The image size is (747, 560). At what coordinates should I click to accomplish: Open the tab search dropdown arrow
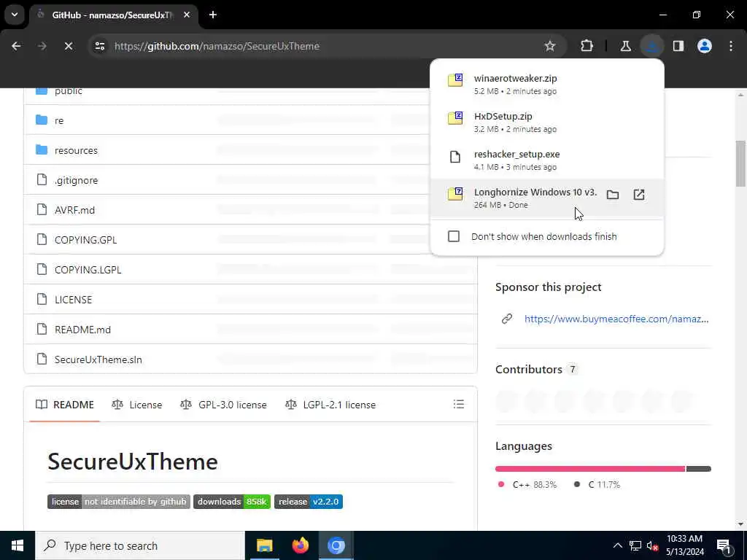[x=15, y=15]
